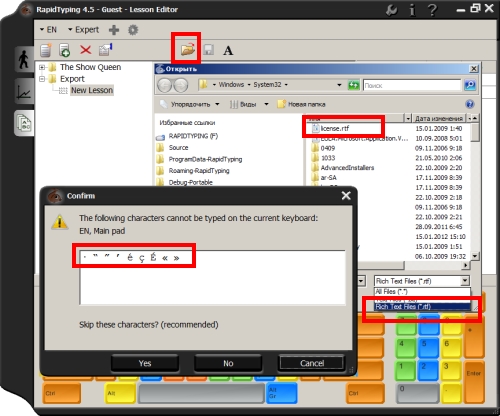
Task: Click the search magnifier icon in Open dialog
Action: point(470,85)
